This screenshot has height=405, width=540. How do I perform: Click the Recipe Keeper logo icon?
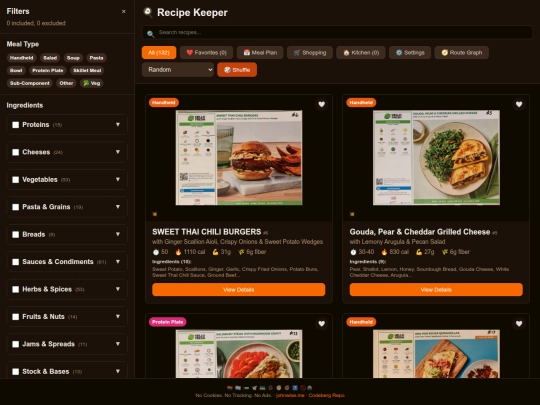pyautogui.click(x=148, y=12)
